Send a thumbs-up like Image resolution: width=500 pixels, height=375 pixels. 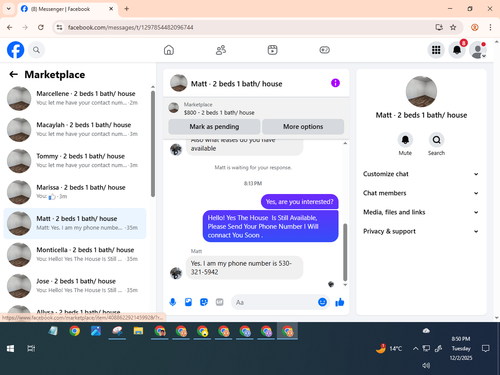click(340, 302)
